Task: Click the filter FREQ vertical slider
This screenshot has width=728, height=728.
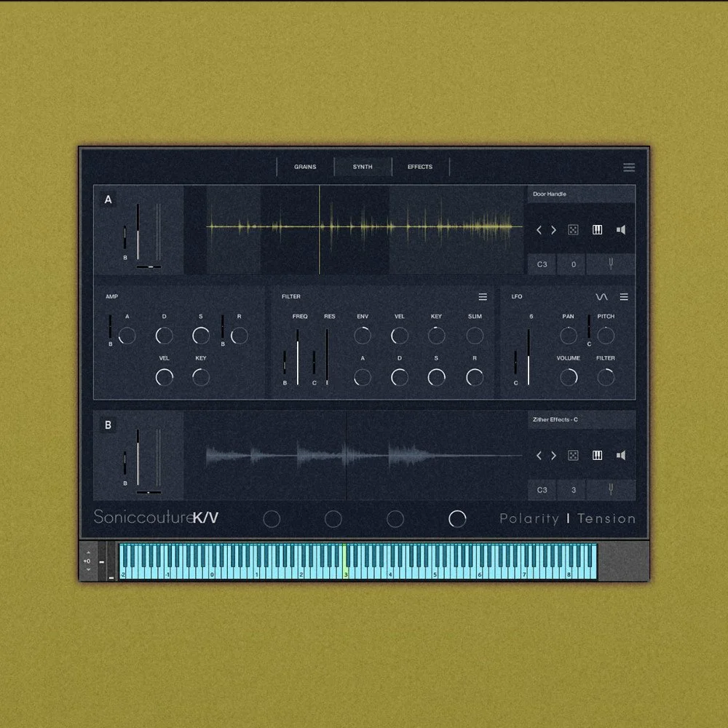Action: click(x=298, y=357)
